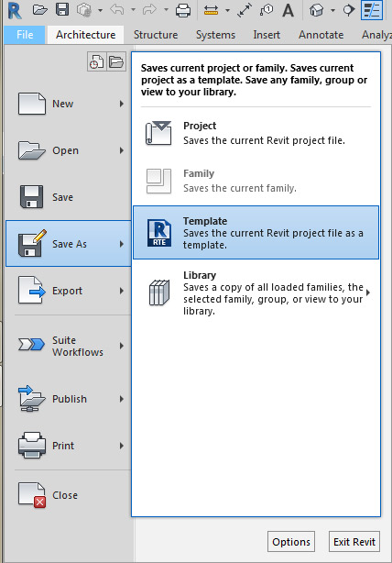This screenshot has height=563, width=392.
Task: Open the 3D View dropdown arrow
Action: (332, 10)
